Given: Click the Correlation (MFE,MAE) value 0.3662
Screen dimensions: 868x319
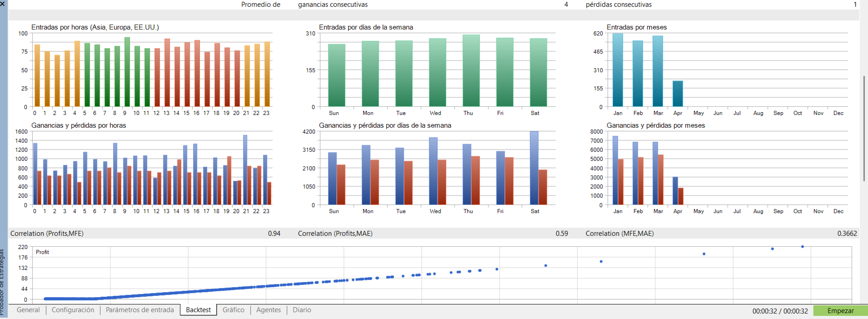Looking at the screenshot, I should click(x=847, y=234).
